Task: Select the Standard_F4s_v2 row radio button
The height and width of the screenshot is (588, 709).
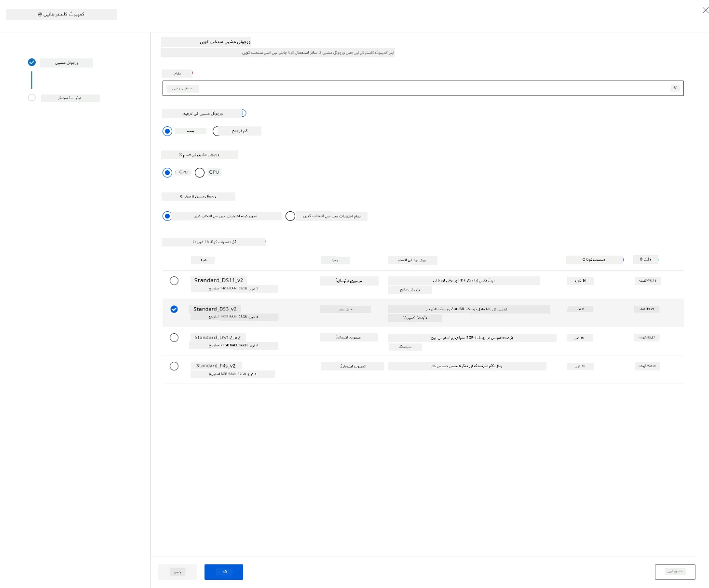Action: (174, 366)
